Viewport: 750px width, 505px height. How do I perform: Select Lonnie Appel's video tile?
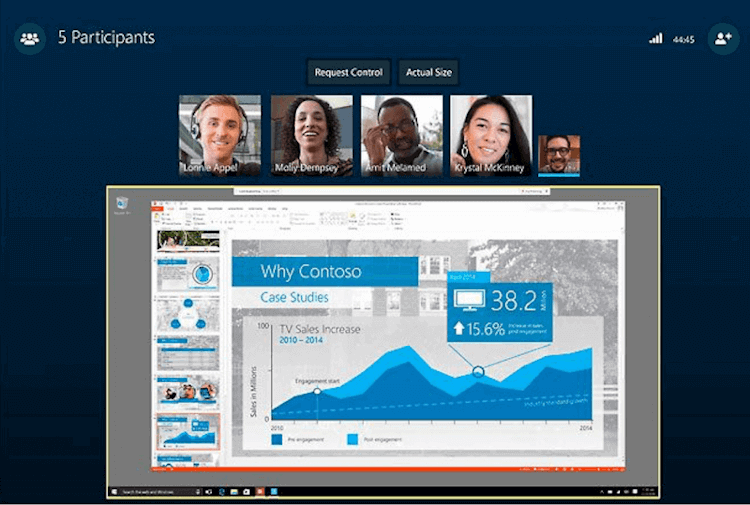point(220,136)
